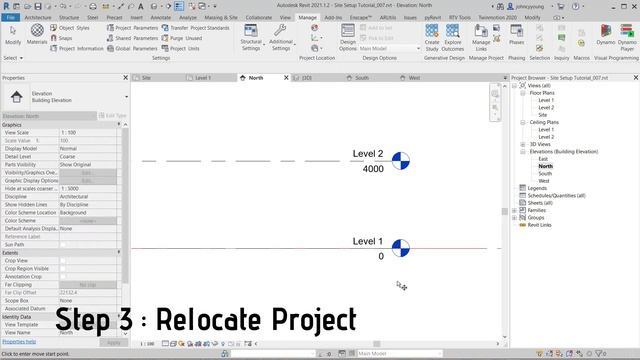Click Location icon in Project Location panel

(x=314, y=28)
